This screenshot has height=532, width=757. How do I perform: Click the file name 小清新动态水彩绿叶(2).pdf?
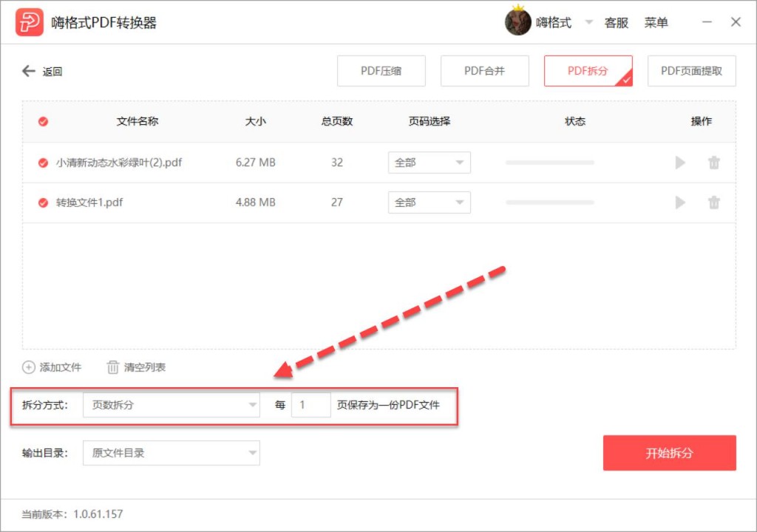[x=119, y=163]
